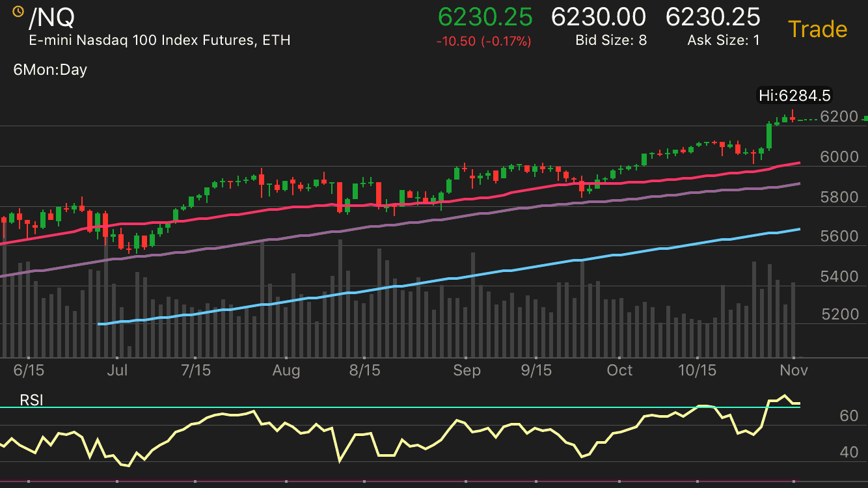Click the 5400 price axis label
The height and width of the screenshot is (488, 868).
(839, 277)
